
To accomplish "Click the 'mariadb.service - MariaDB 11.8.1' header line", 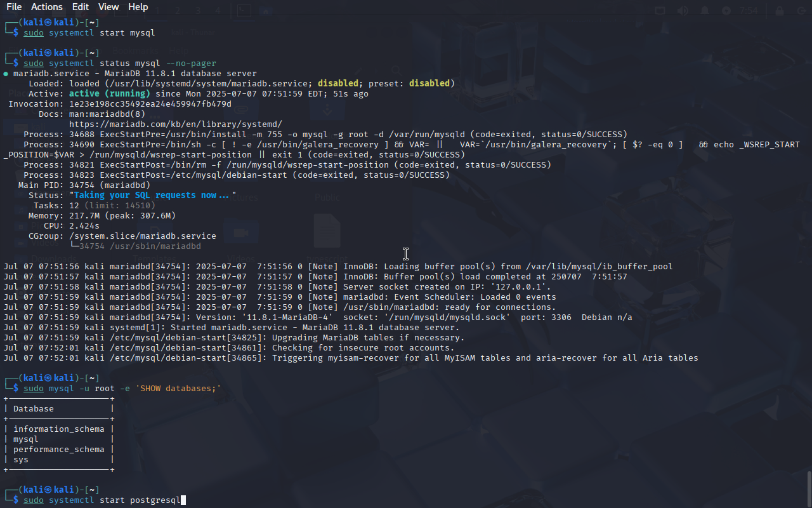I will [134, 74].
